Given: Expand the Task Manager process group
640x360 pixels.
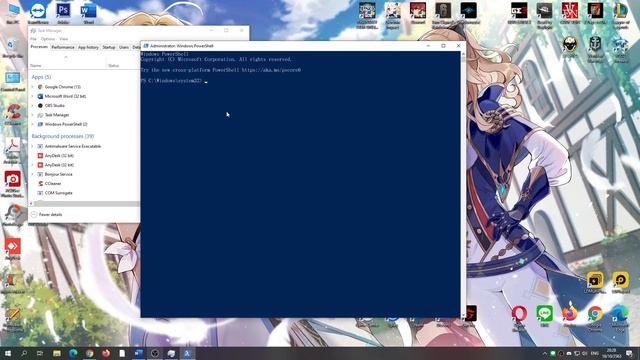Looking at the screenshot, I should tap(33, 115).
